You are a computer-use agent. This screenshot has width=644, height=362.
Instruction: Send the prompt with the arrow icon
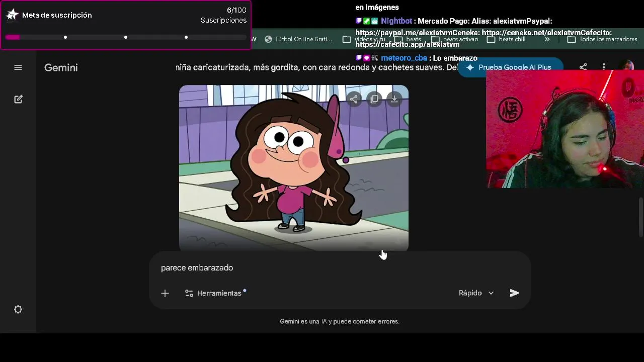514,293
